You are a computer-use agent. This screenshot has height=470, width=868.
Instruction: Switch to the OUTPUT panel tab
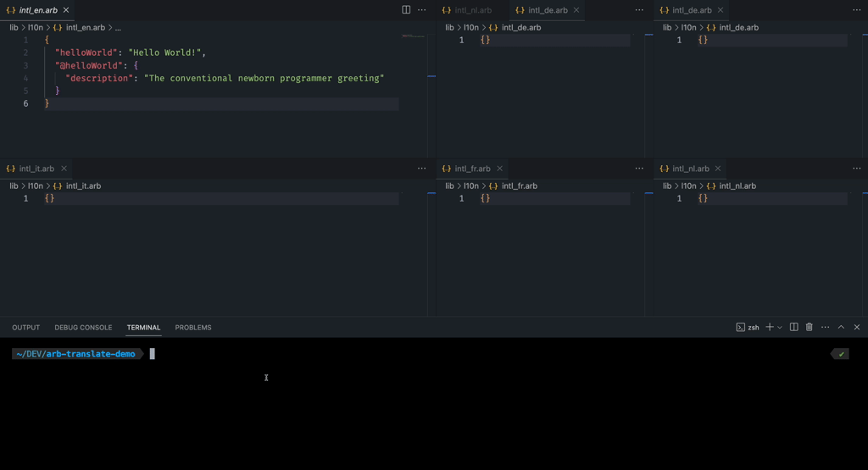click(26, 328)
